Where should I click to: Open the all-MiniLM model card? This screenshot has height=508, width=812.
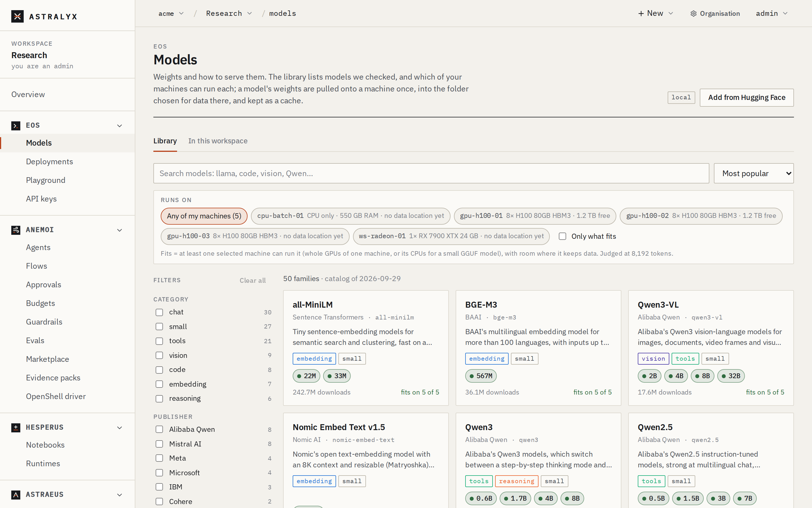[366, 348]
